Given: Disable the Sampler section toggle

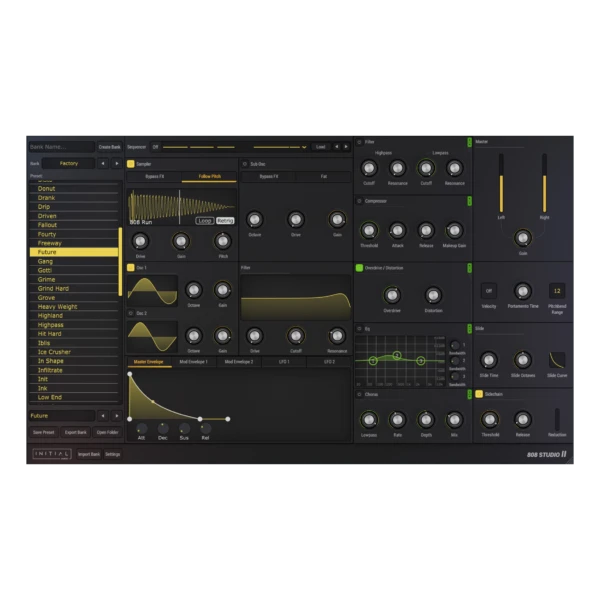Looking at the screenshot, I should pyautogui.click(x=130, y=163).
